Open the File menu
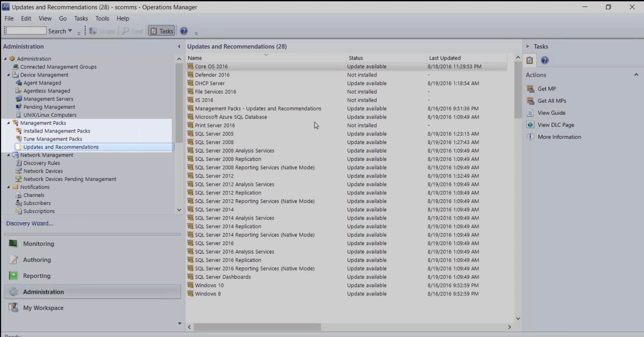The height and width of the screenshot is (337, 644). tap(9, 18)
